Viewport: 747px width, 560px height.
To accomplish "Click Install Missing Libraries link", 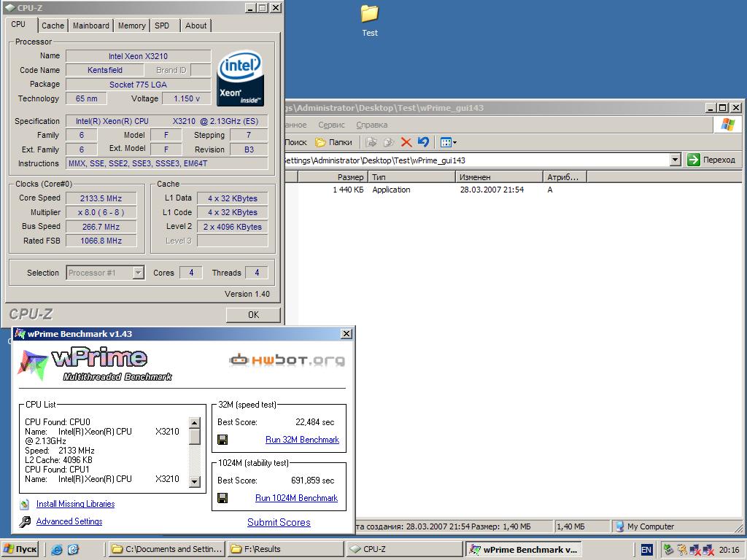I will [75, 504].
